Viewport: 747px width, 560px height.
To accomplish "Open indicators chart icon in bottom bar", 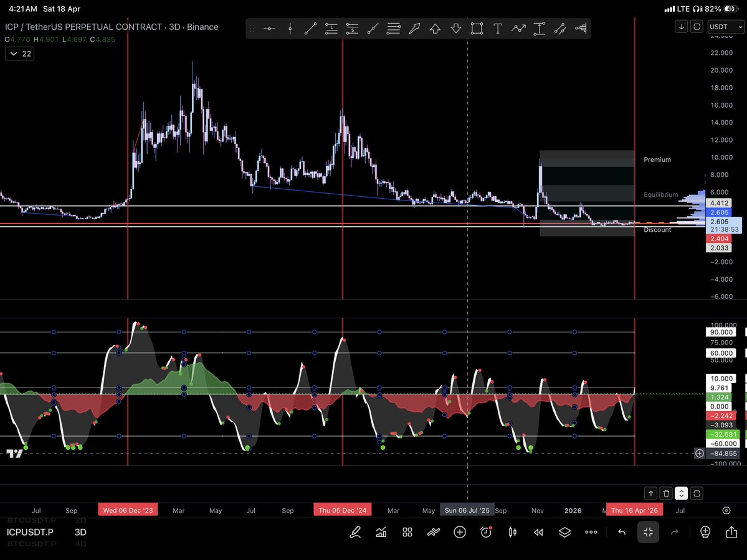I will (x=381, y=532).
